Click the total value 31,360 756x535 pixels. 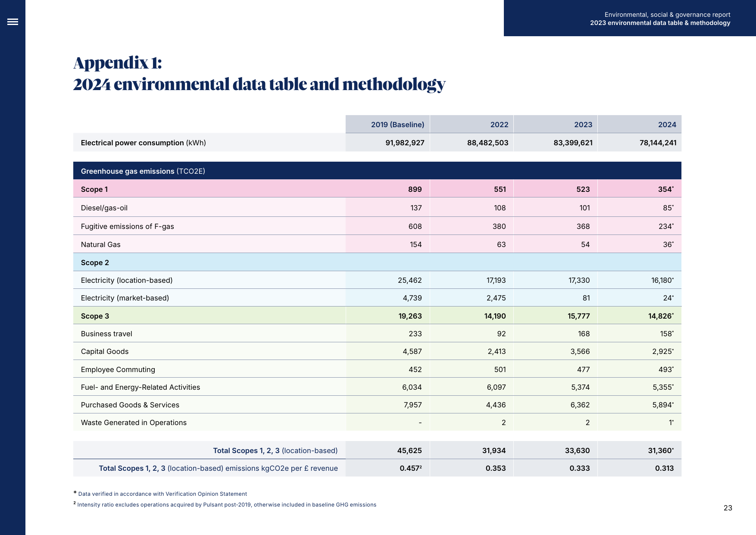pos(661,451)
